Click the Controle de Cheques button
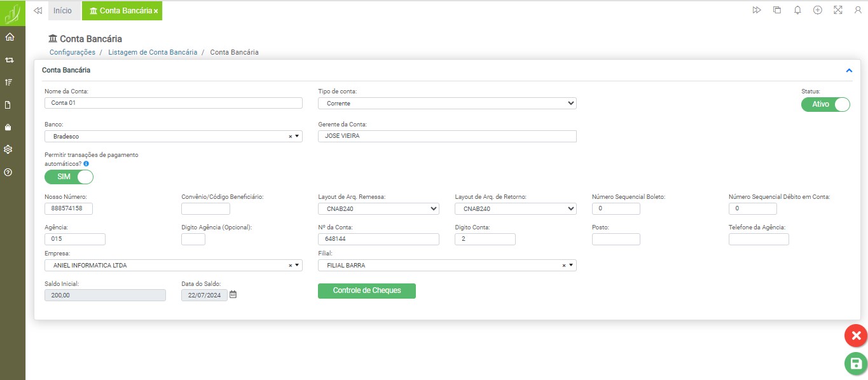This screenshot has height=380, width=868. [366, 291]
